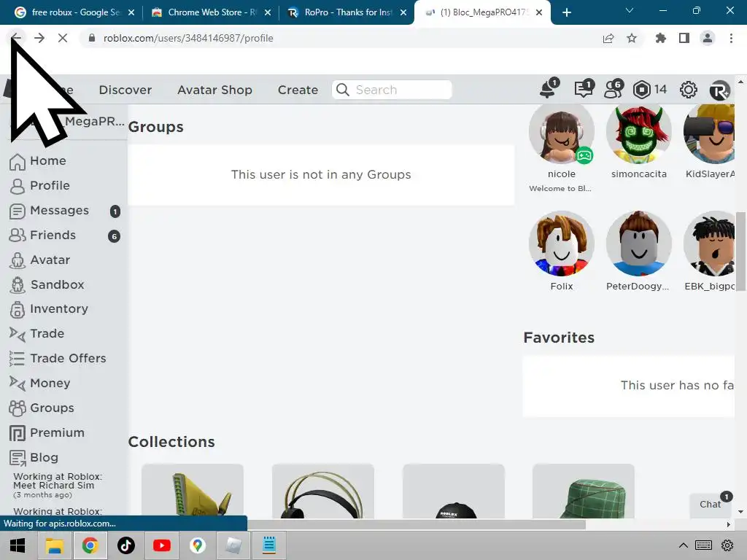Open friend requests icon in top bar
The width and height of the screenshot is (747, 560).
[x=613, y=88]
